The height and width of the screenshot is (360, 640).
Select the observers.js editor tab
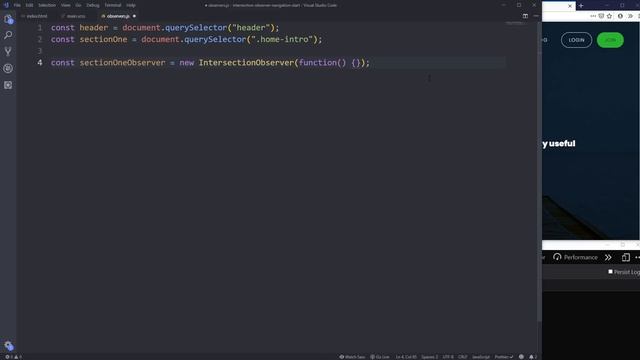[118, 16]
